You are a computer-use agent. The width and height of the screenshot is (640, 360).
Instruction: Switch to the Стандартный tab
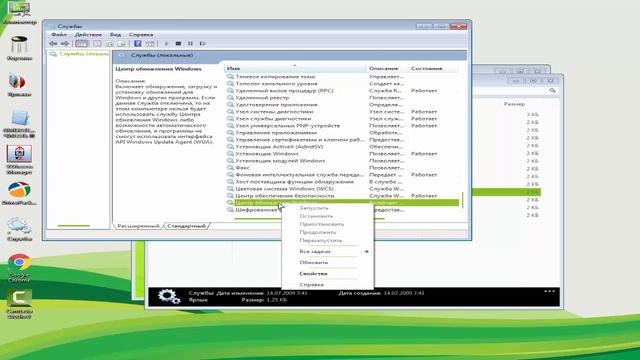[187, 226]
